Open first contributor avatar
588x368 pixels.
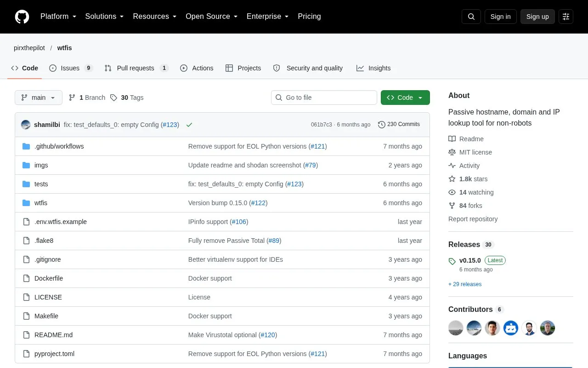pyautogui.click(x=456, y=328)
